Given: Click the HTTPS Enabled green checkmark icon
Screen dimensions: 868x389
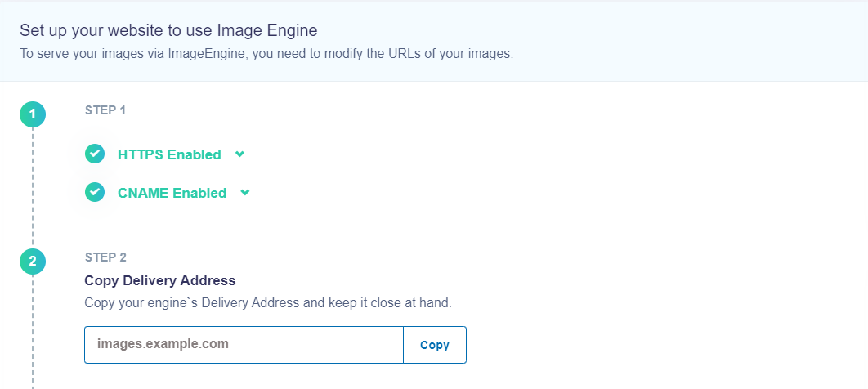Looking at the screenshot, I should [x=95, y=154].
